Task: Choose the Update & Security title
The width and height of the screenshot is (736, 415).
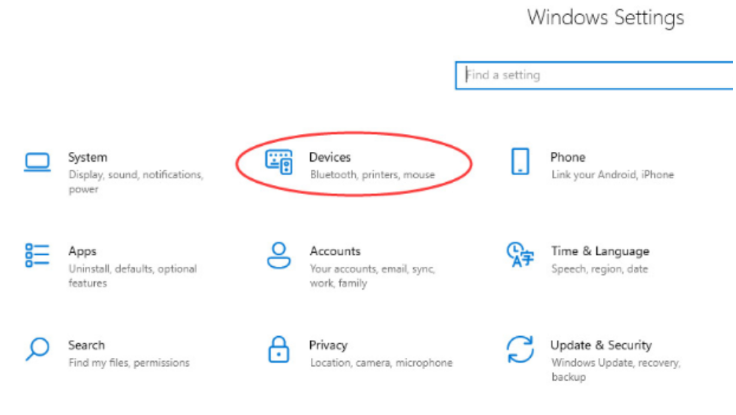Action: (600, 345)
